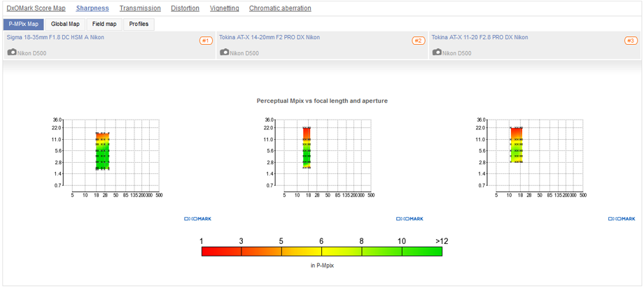This screenshot has height=288, width=644.
Task: Open Sigma 18-35mm F1.8 DC HSM A Nikon link
Action: coord(55,37)
